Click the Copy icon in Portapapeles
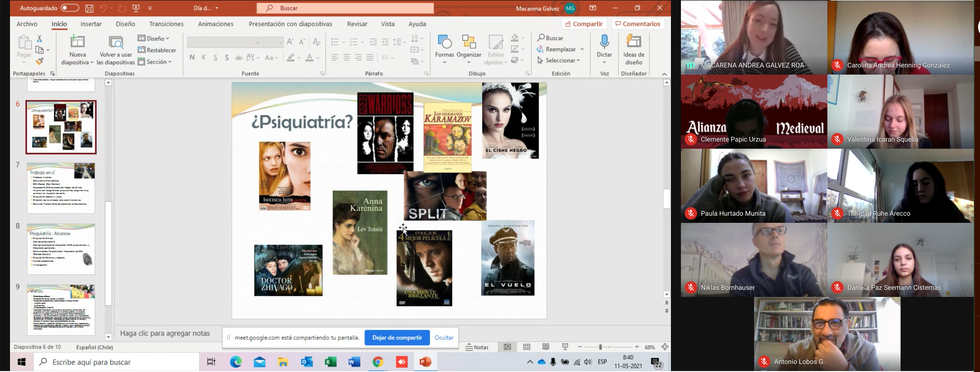Screen dimensions: 980x372 [x=40, y=50]
